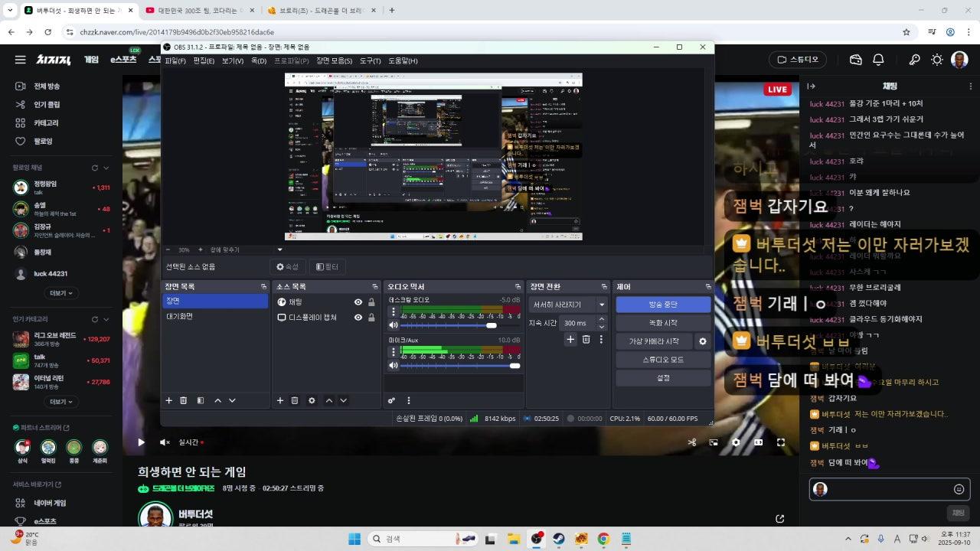Mute 마이크/Aux speaker icon
980x551 pixels.
[394, 366]
